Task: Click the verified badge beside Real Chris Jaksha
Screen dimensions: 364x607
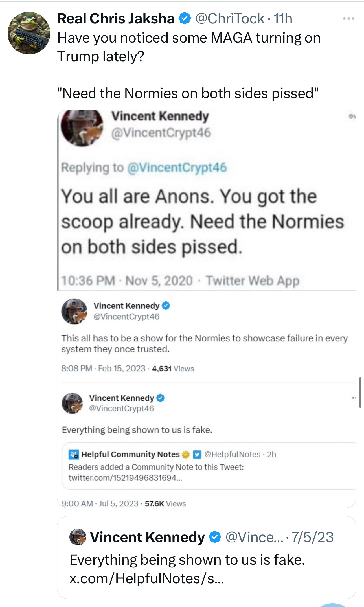Action: click(185, 19)
